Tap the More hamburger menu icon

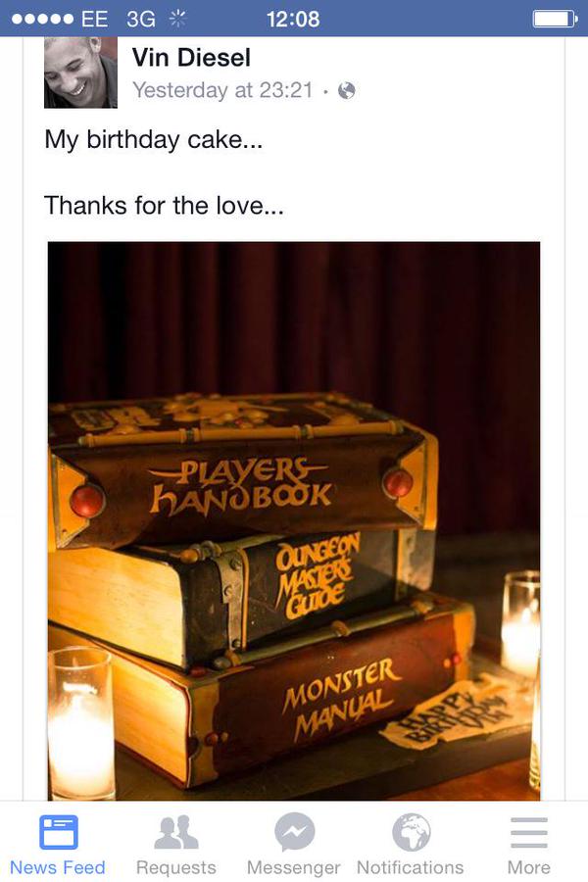point(529,832)
